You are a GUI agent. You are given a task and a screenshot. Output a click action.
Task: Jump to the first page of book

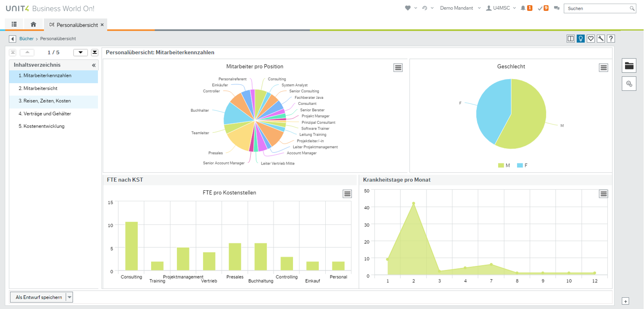coord(13,52)
